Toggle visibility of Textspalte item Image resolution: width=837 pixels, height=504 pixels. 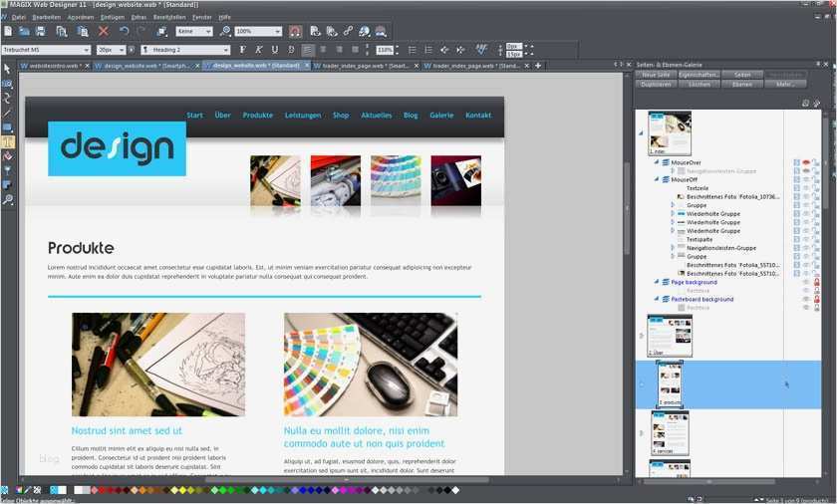click(806, 239)
